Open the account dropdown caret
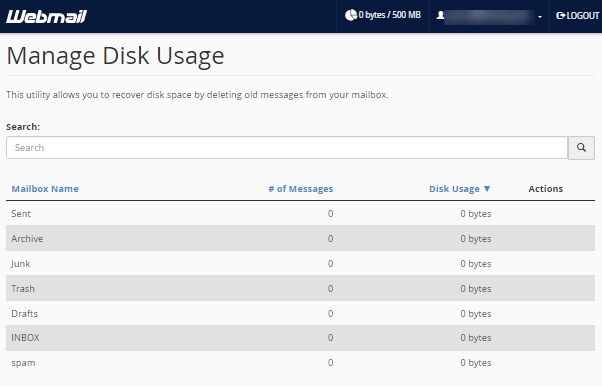The height and width of the screenshot is (386, 602). tap(540, 17)
